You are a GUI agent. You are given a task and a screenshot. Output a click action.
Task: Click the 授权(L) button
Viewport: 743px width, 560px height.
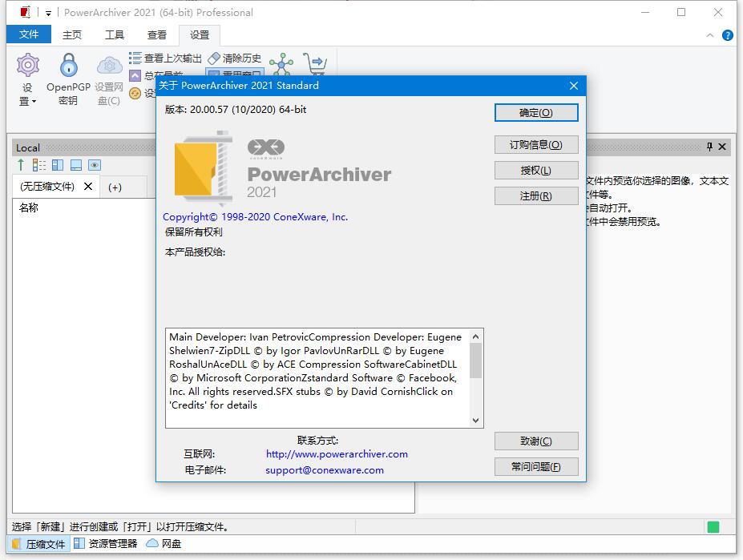[536, 171]
